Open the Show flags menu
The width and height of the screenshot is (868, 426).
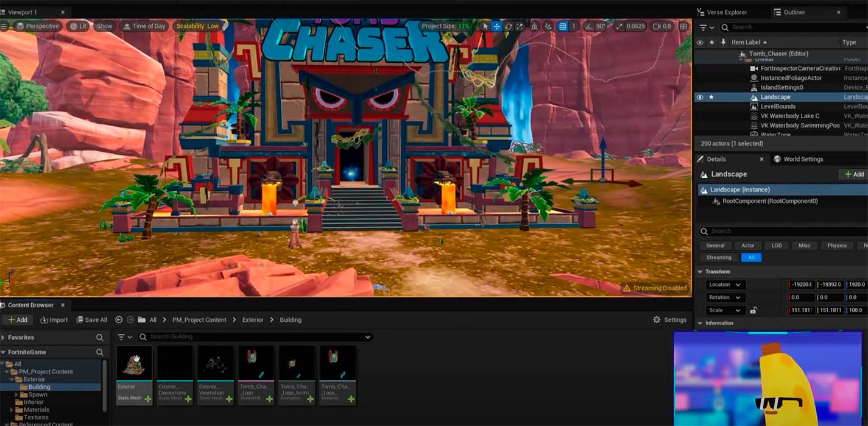click(x=104, y=26)
